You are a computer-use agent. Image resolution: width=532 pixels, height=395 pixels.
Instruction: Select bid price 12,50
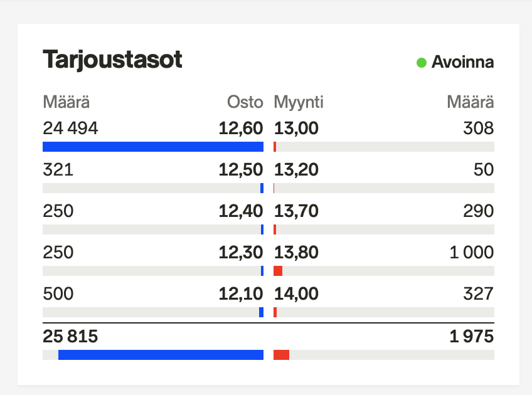[241, 169]
